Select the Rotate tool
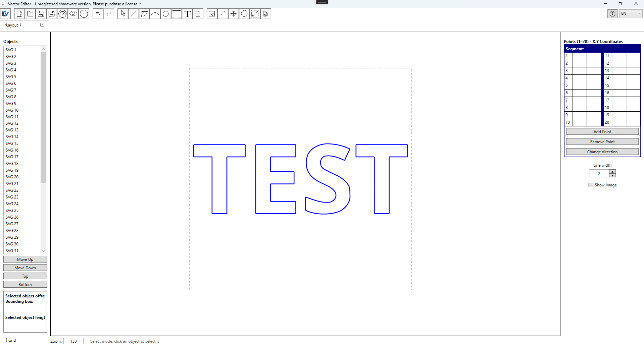The image size is (644, 345). point(244,14)
